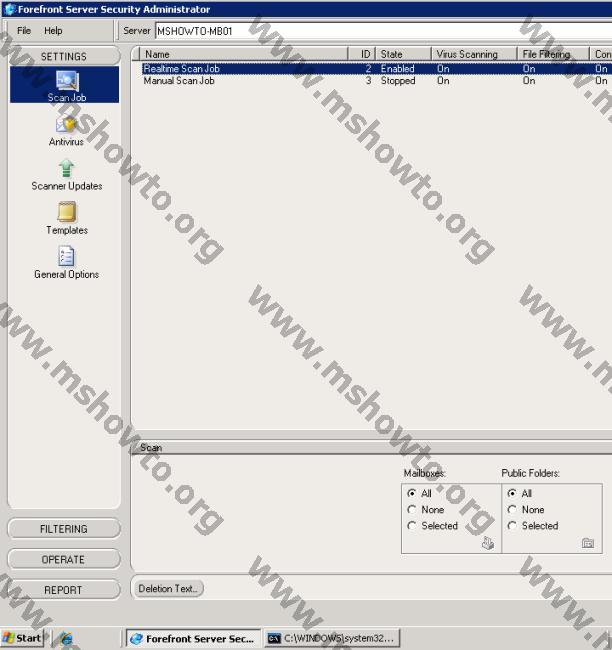Click the mailbox selection hand icon
The height and width of the screenshot is (650, 612).
[x=488, y=543]
